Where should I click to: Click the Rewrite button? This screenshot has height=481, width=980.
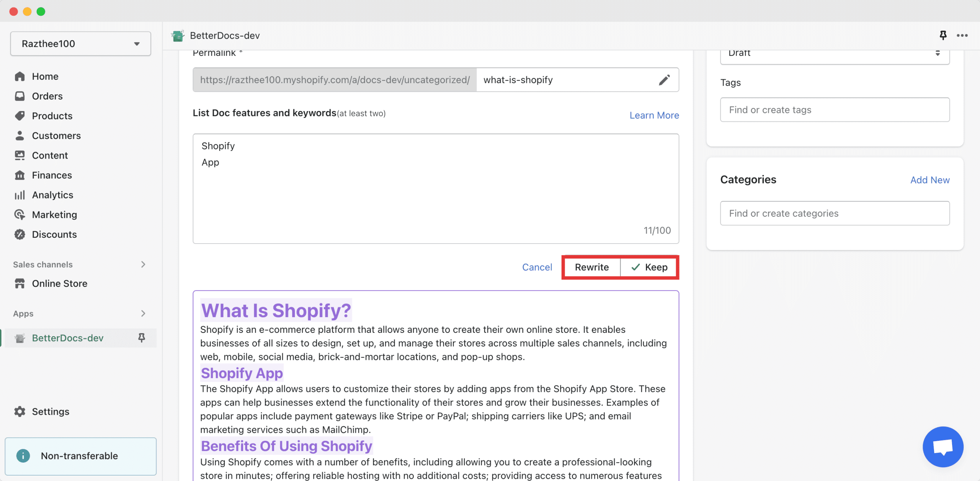592,267
